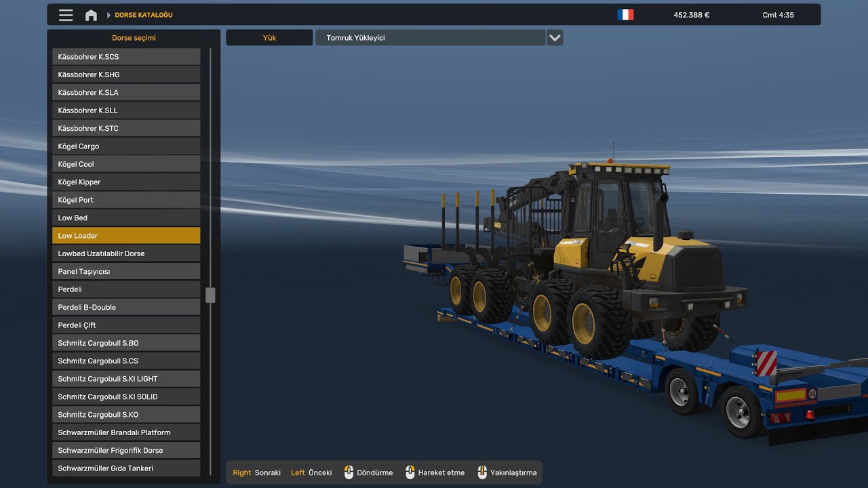The width and height of the screenshot is (868, 488).
Task: Click the rotate mouse icon
Action: tap(349, 472)
